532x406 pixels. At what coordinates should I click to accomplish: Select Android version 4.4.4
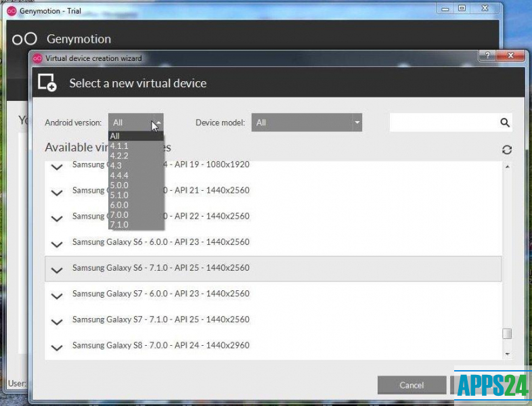click(136, 175)
